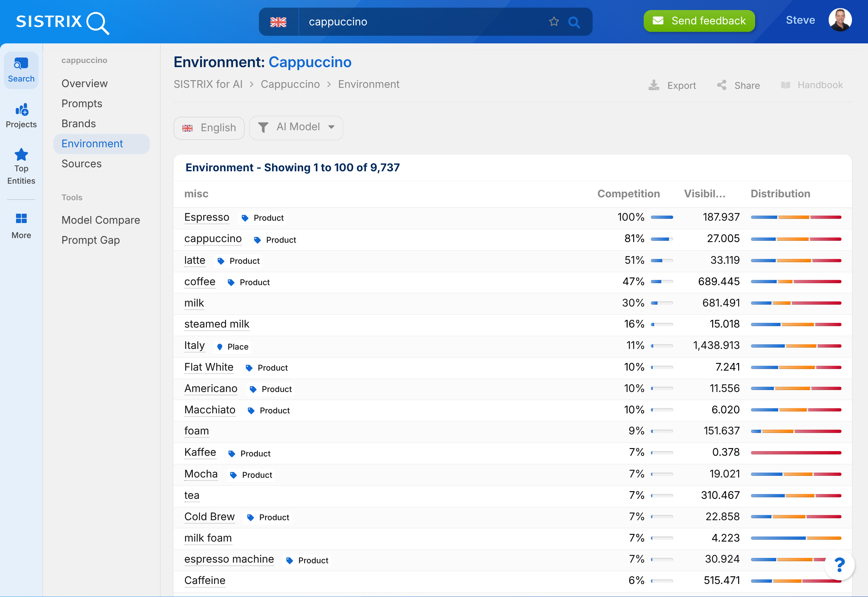868x597 pixels.
Task: Open the Overview menu item
Action: coord(84,83)
